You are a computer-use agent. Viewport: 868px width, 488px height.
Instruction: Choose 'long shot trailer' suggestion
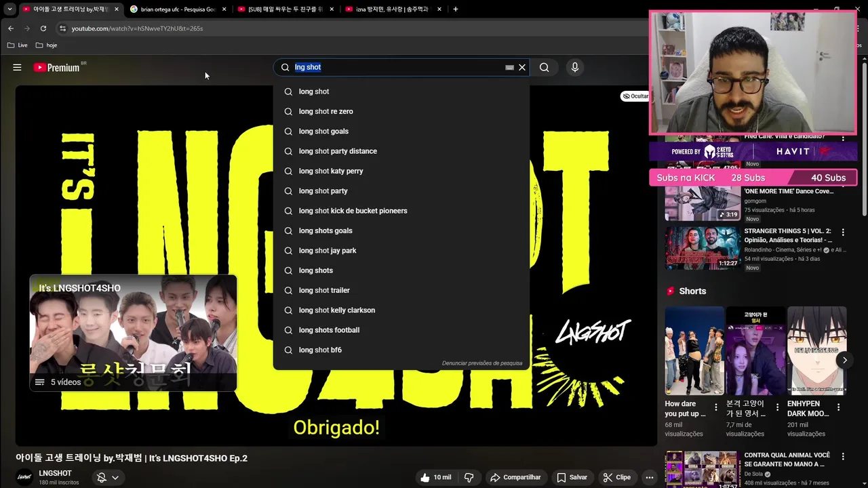401,290
